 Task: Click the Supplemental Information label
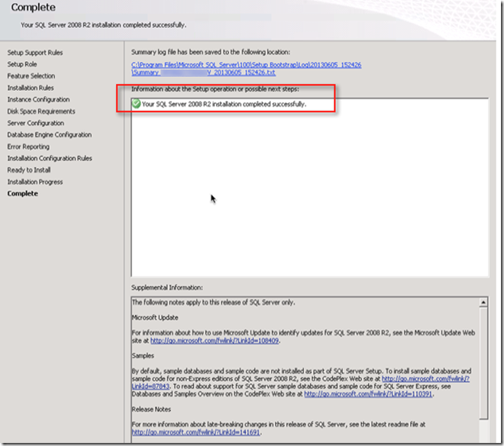coord(166,287)
